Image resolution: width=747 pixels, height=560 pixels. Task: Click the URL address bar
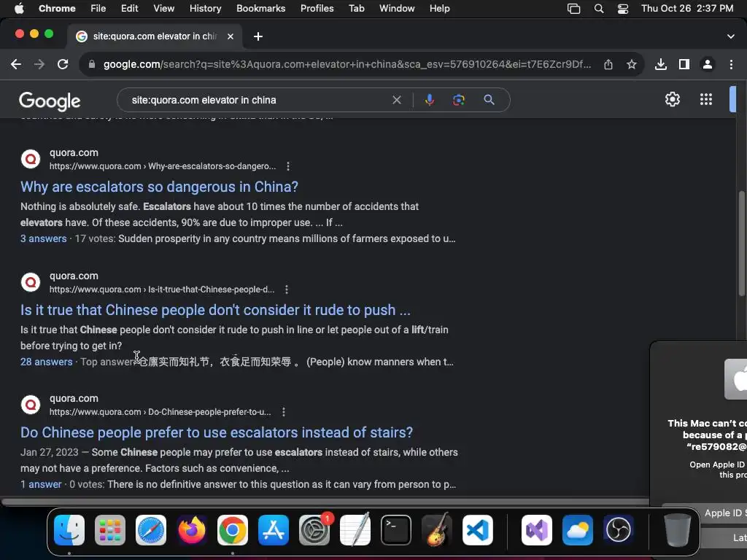click(347, 64)
